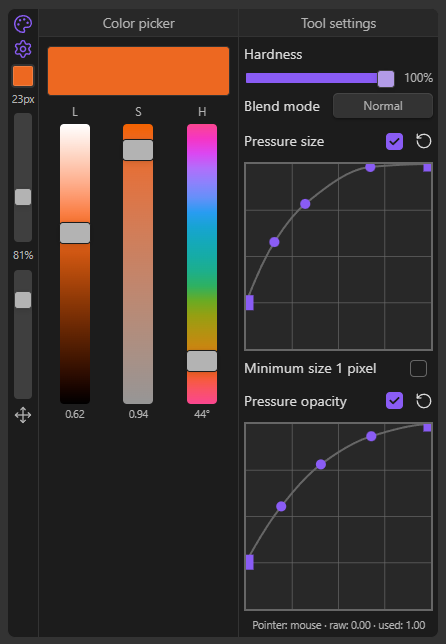Click the 0.94 saturation value
This screenshot has height=644, width=446.
[138, 414]
